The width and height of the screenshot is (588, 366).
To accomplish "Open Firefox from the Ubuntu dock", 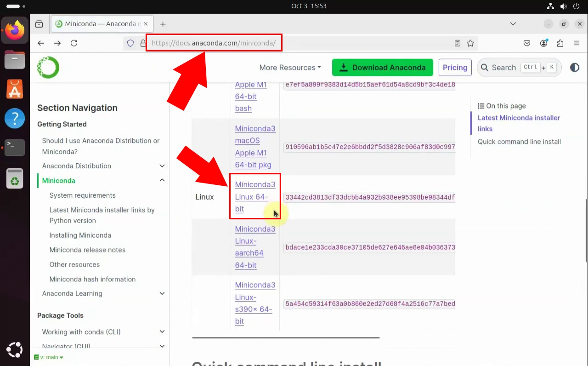I will pyautogui.click(x=15, y=30).
